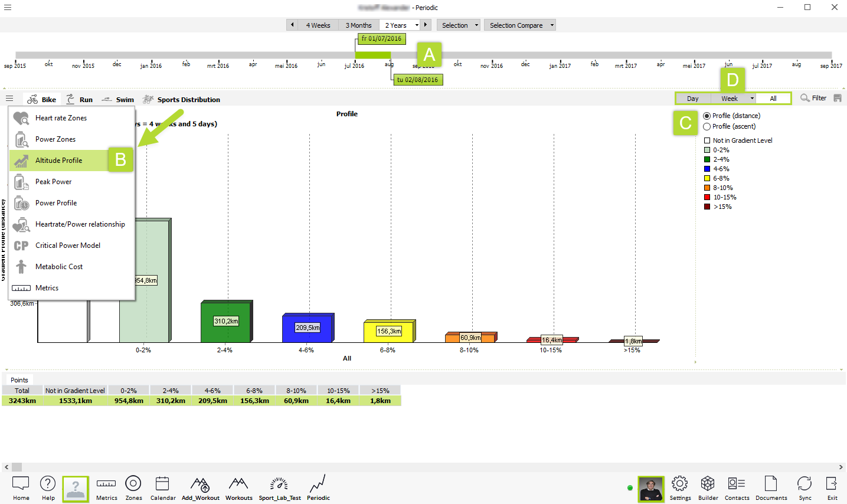
Task: Open the 2 Years dropdown arrow
Action: [417, 25]
